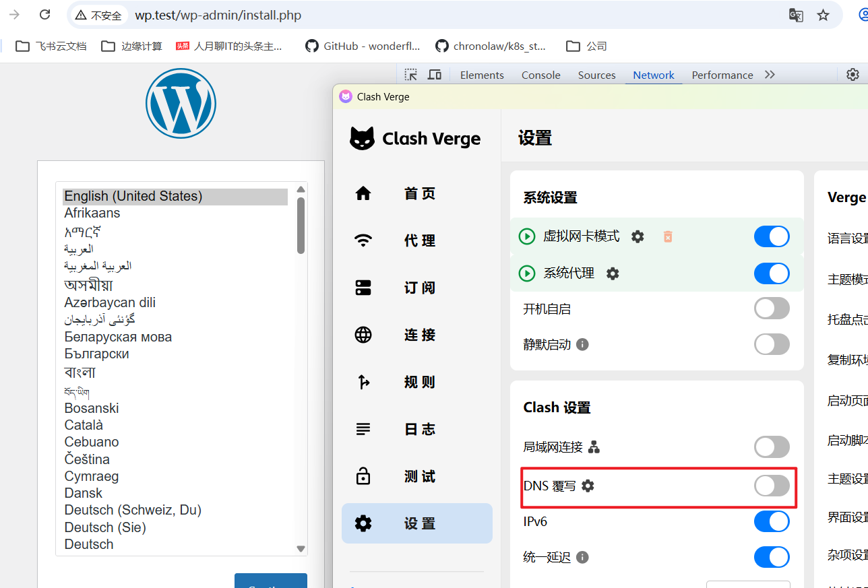Go to 首页 in Clash Verge sidebar
Viewport: 868px width, 588px height.
coord(417,194)
